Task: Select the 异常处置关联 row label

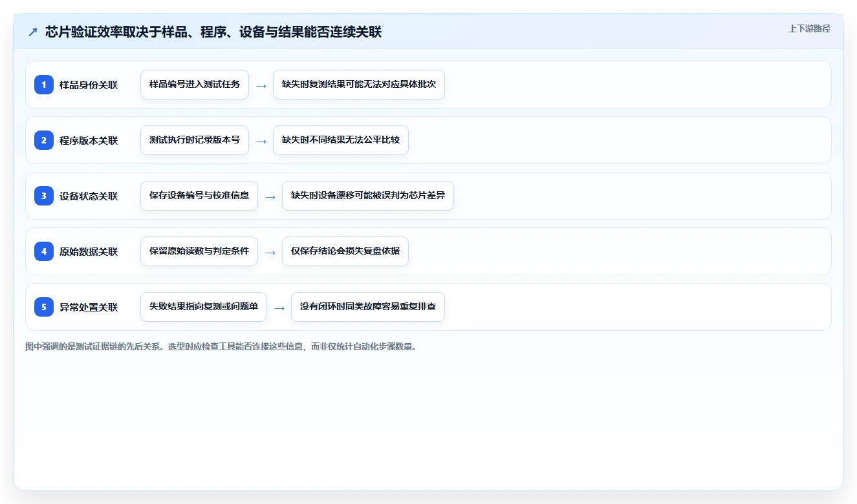Action: pos(89,307)
